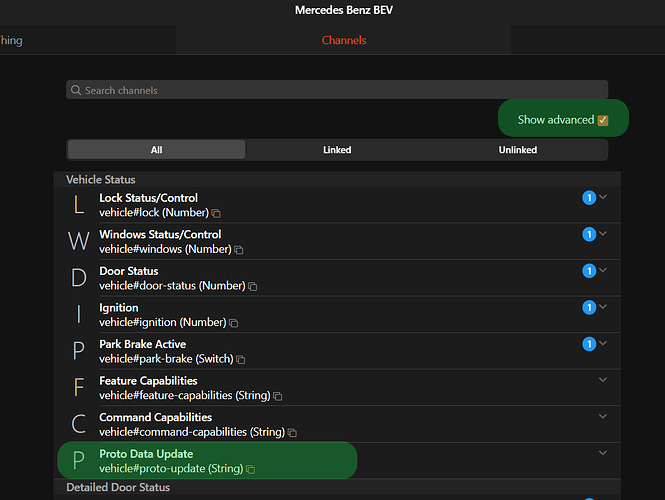Click the Mercedes Benz BEV page title
The height and width of the screenshot is (500, 665).
344,10
